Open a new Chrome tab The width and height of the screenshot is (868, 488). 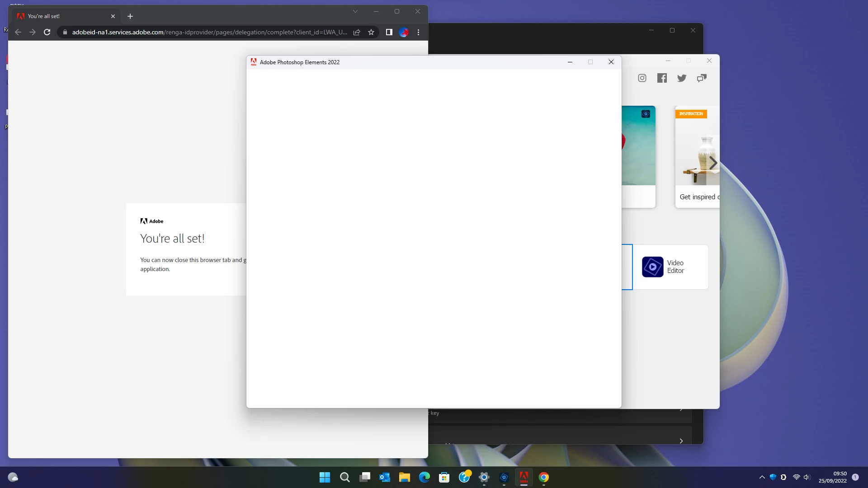point(130,16)
